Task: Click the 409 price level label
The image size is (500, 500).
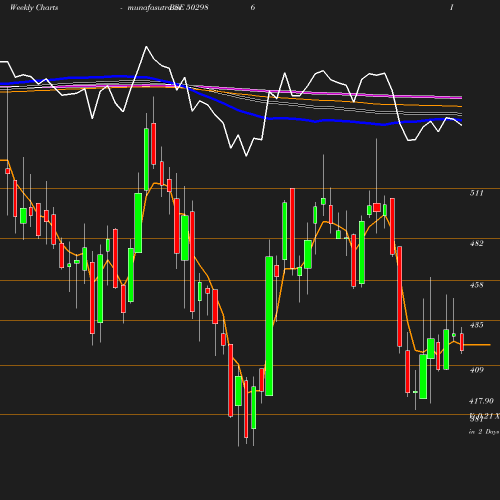Action: tap(476, 370)
